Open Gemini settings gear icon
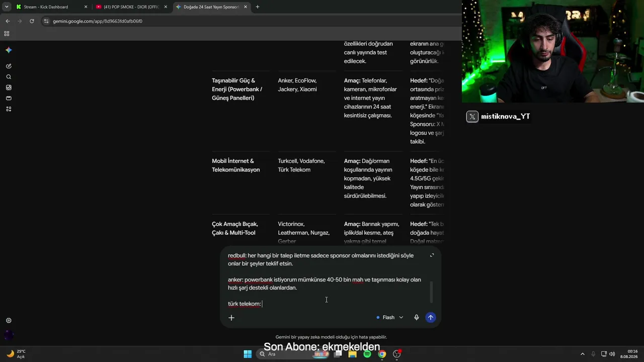Screen dimensions: 644x362 tap(9, 320)
